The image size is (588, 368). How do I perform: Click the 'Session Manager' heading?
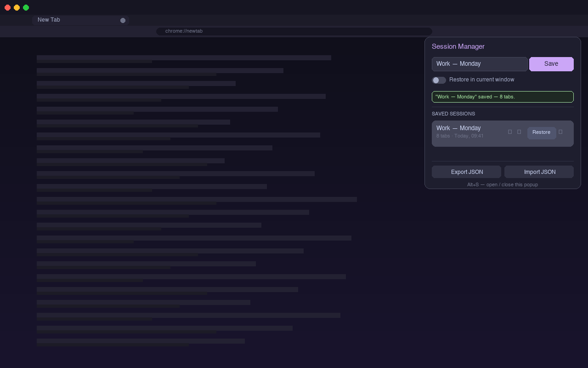point(458,46)
